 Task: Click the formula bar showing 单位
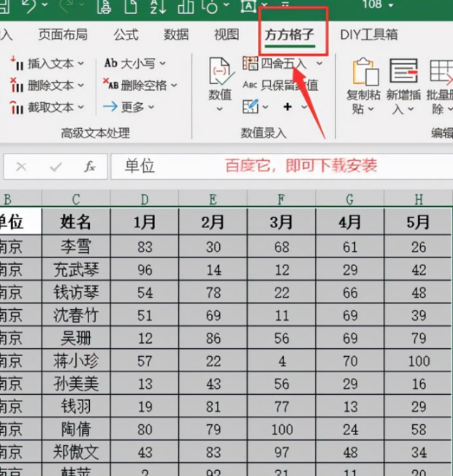pyautogui.click(x=282, y=167)
